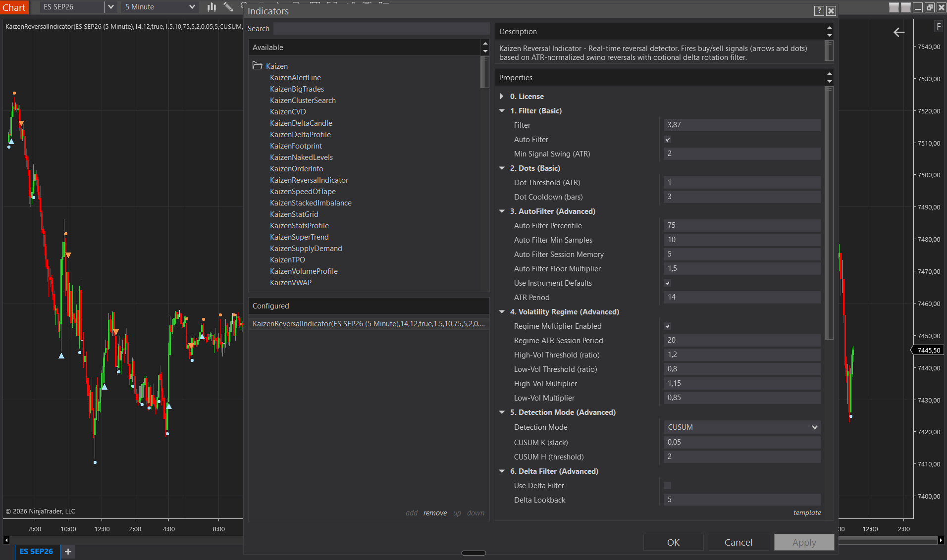Click the Chart menu label
The height and width of the screenshot is (560, 947).
coord(14,7)
